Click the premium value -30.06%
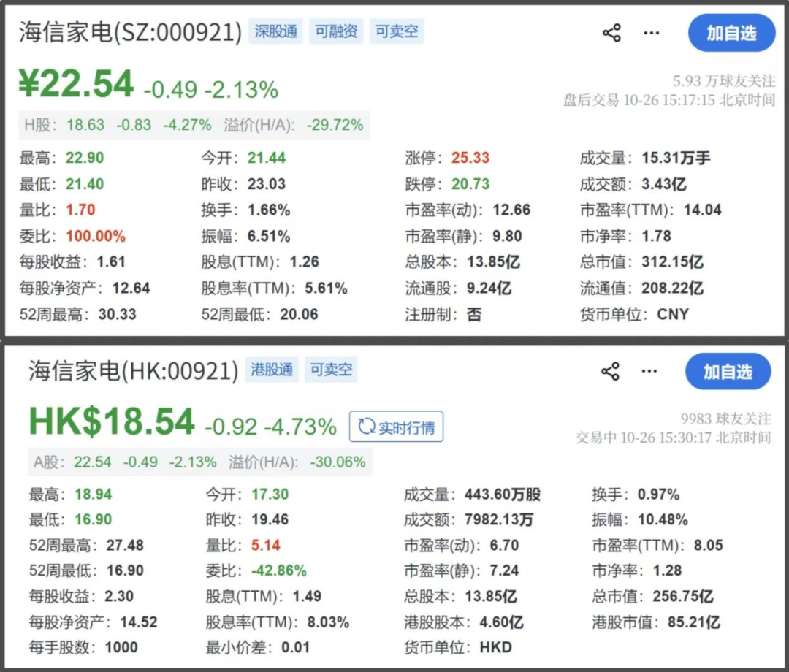This screenshot has width=789, height=672. [x=338, y=462]
